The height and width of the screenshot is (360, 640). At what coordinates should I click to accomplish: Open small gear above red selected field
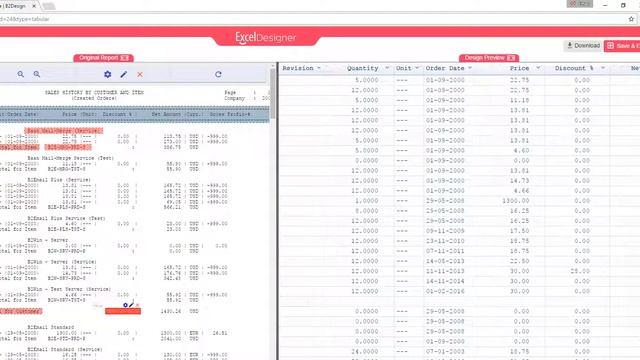125,305
